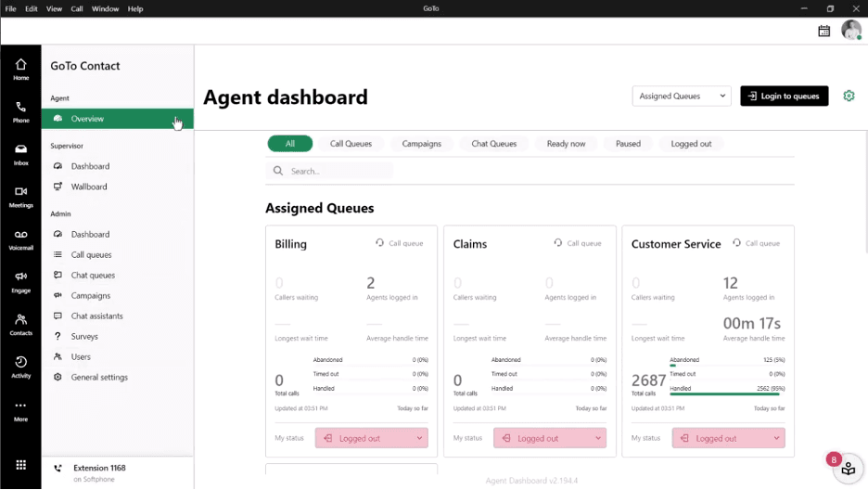The image size is (868, 490).
Task: Click the Extension 1168 phone icon
Action: point(57,469)
